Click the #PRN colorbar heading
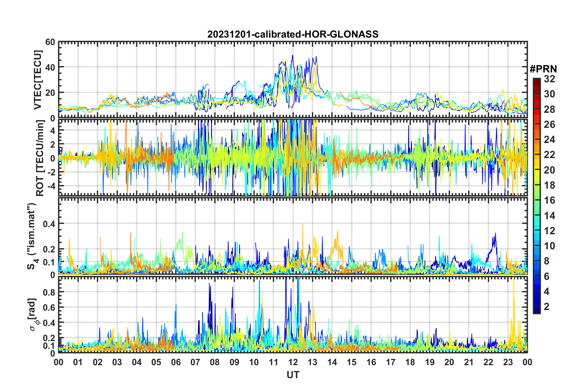The image size is (586, 392). 543,69
